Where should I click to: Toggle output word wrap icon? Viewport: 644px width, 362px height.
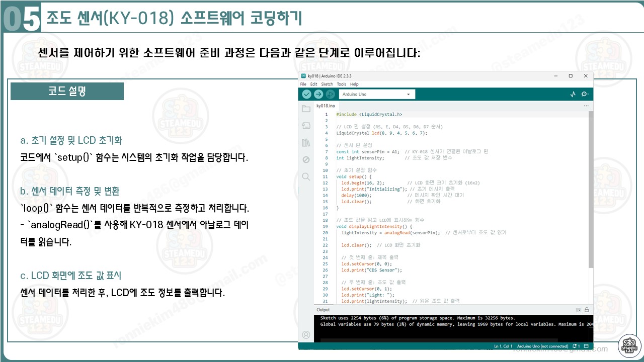578,310
